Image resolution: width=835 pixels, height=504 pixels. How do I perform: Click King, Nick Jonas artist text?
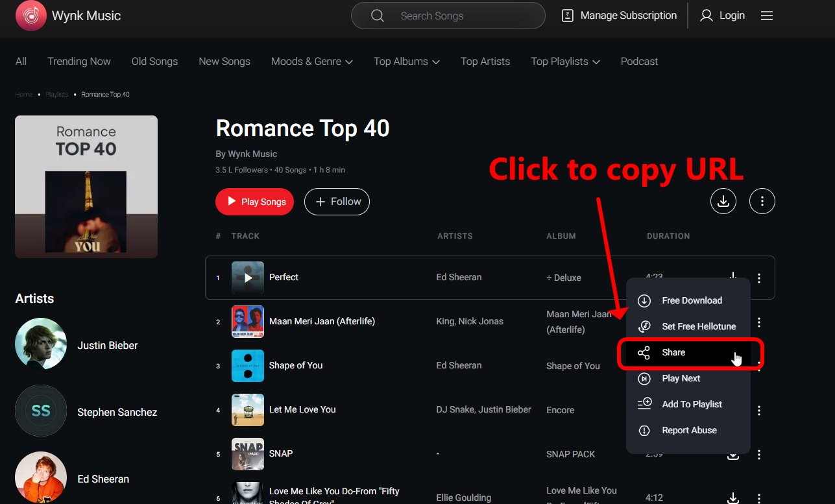click(x=470, y=322)
